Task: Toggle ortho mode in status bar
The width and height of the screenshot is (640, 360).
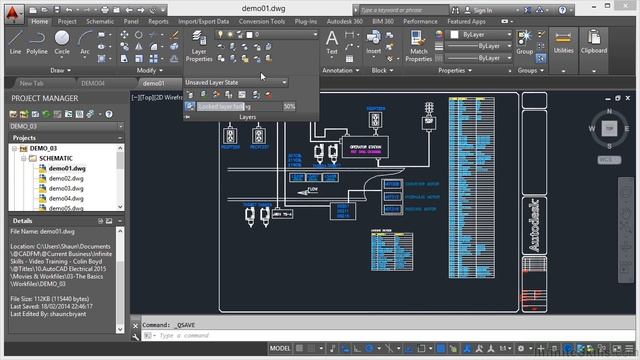Action: point(357,349)
